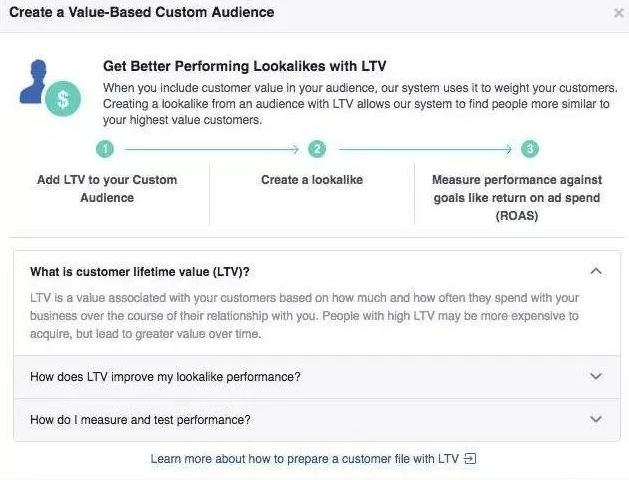Viewport: 629px width, 480px height.
Task: Expand measure and test performance chevron
Action: pos(596,419)
